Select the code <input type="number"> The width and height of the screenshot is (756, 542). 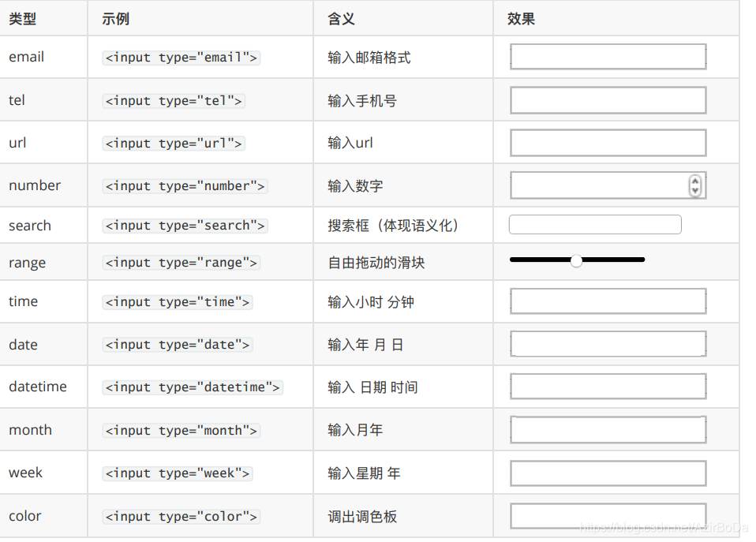click(x=185, y=186)
